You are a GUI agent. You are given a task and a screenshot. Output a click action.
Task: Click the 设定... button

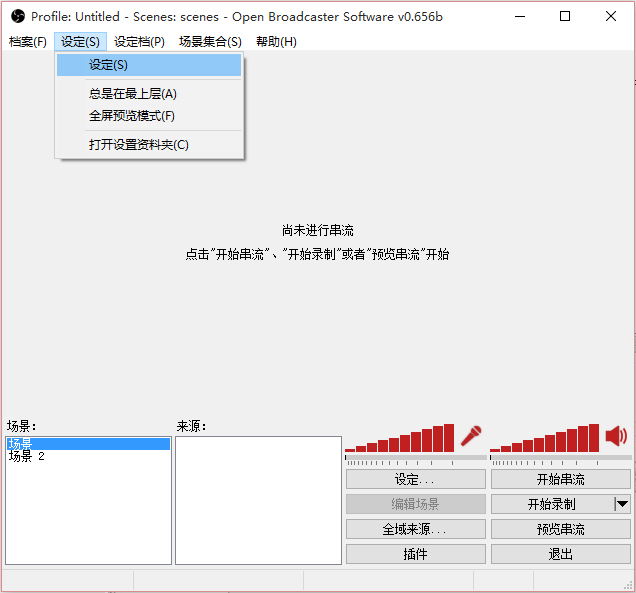(x=416, y=479)
